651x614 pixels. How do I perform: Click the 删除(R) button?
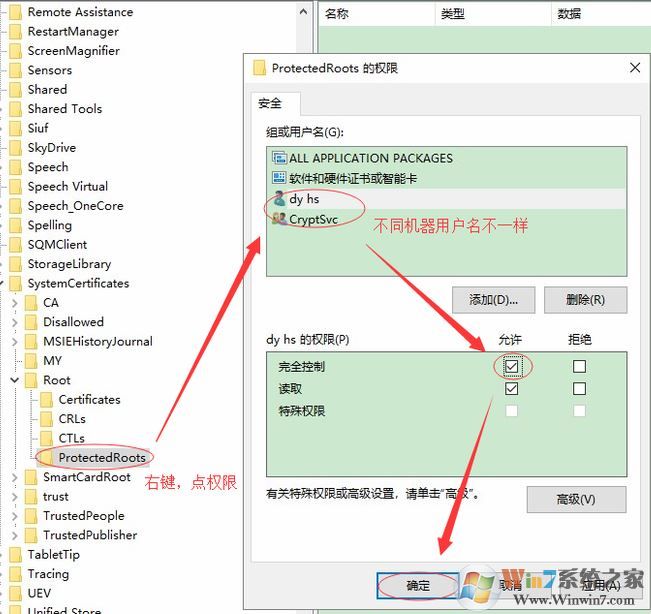click(585, 299)
